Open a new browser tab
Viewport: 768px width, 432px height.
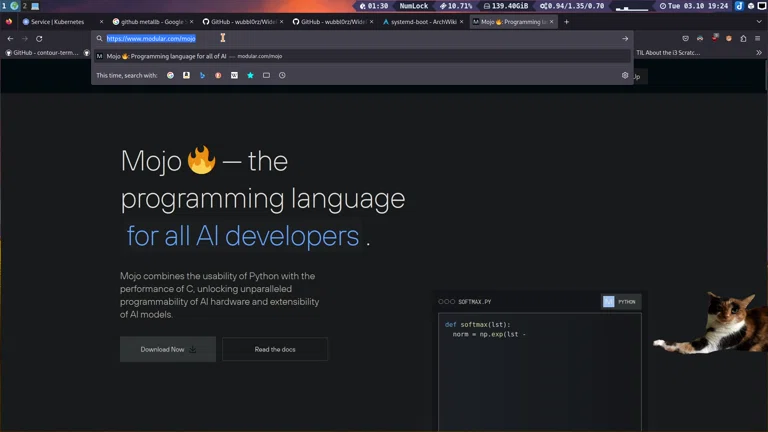567,22
